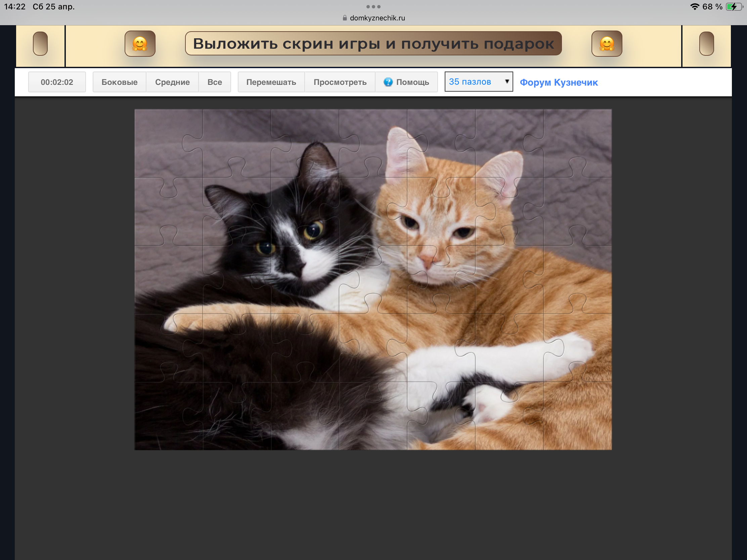This screenshot has width=747, height=560.
Task: Tap the three dots multitasking indicator
Action: [x=373, y=6]
